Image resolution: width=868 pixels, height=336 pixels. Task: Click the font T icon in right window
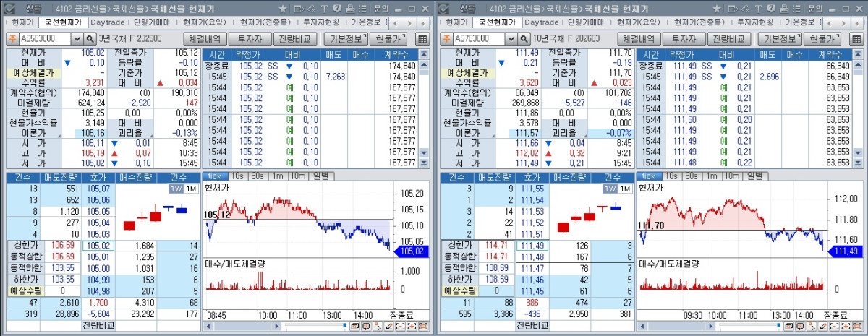click(x=759, y=8)
